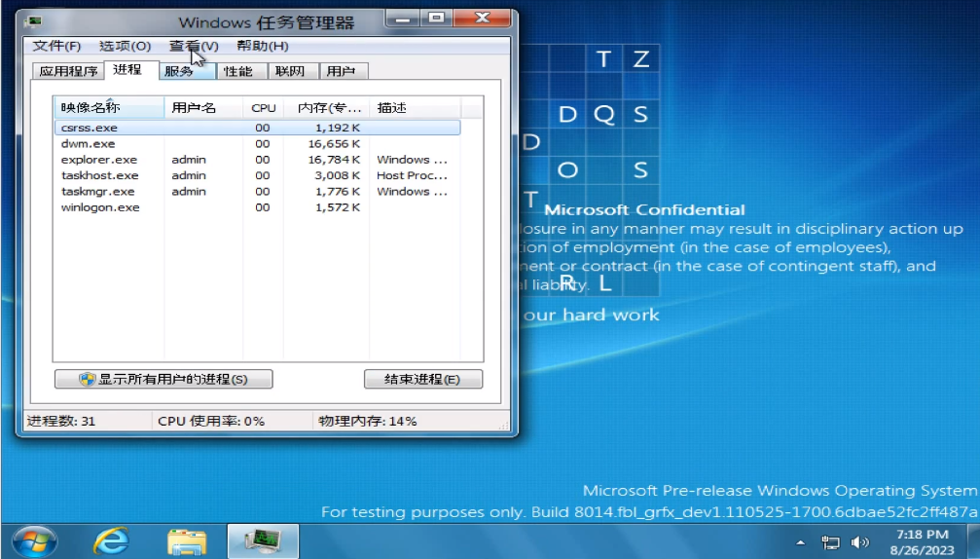980x559 pixels.
Task: Show hidden tray icons arrow
Action: click(801, 542)
